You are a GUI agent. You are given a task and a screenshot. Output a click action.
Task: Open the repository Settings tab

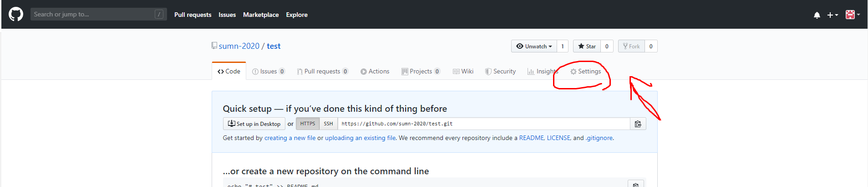[586, 71]
